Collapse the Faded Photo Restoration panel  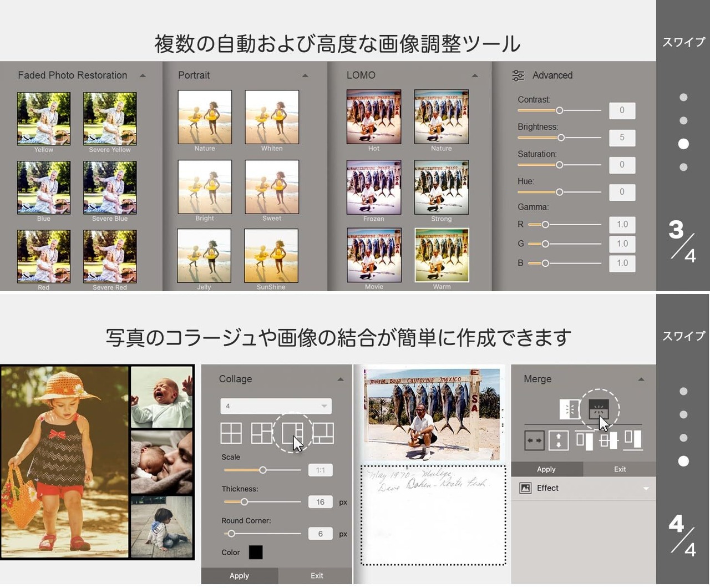tap(143, 75)
